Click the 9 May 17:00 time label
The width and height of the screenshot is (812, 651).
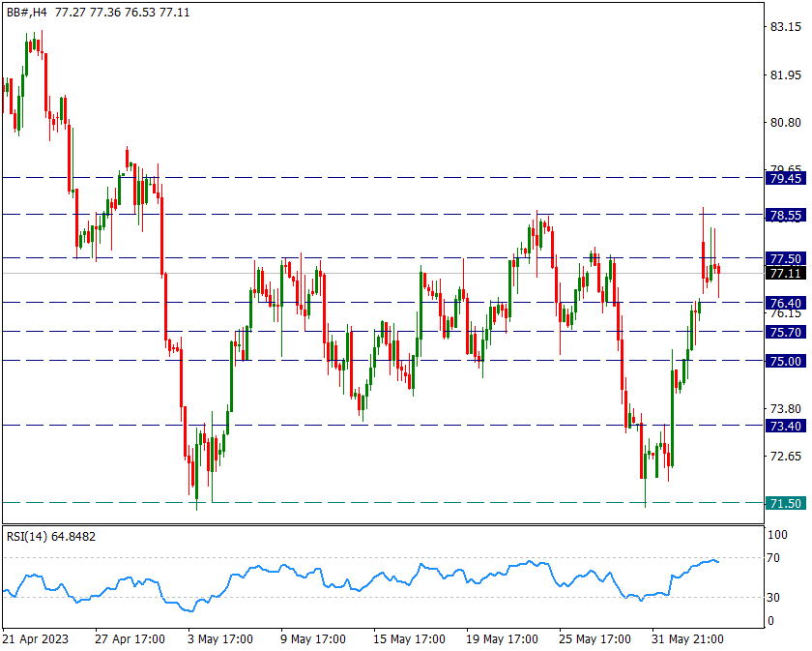click(x=313, y=639)
